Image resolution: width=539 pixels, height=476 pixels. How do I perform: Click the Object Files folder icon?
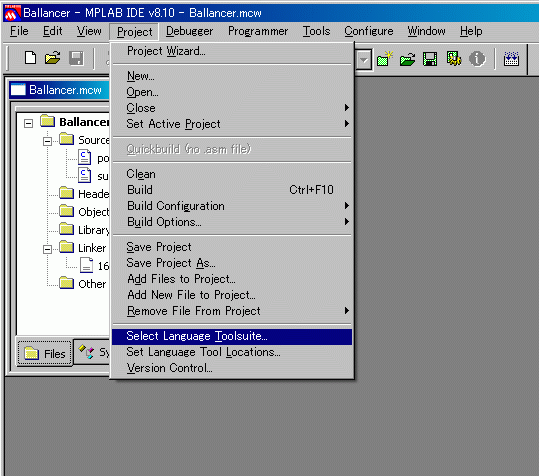pyautogui.click(x=66, y=211)
